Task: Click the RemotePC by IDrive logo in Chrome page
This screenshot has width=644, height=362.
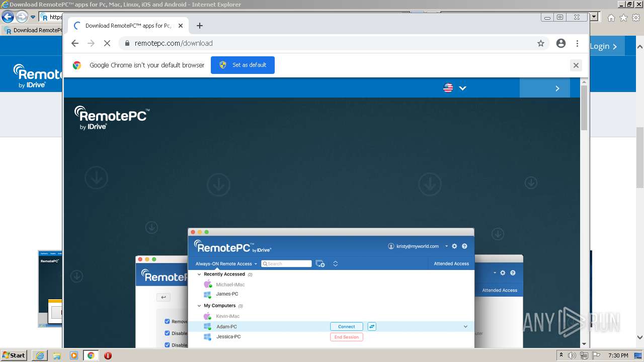Action: click(112, 118)
